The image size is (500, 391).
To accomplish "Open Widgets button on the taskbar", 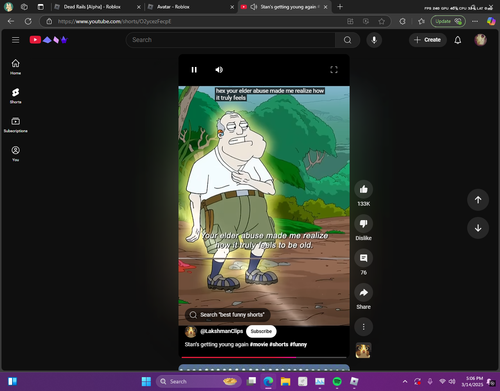I will (x=12, y=381).
